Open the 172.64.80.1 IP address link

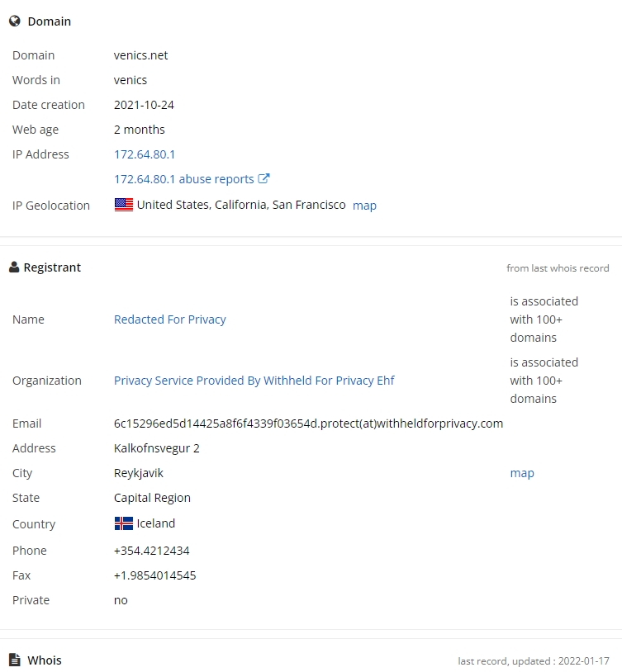coord(145,154)
